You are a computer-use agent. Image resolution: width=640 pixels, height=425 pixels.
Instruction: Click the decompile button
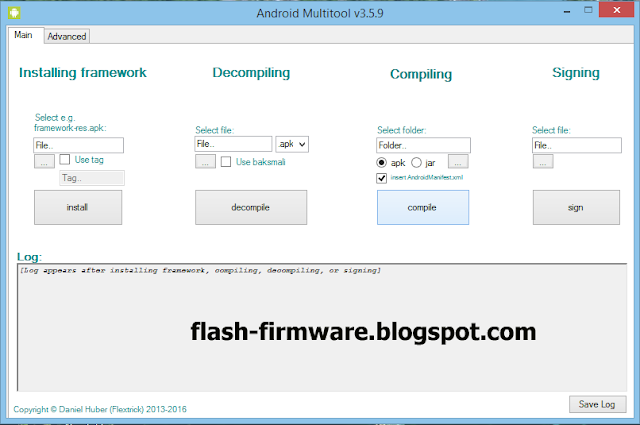[251, 207]
